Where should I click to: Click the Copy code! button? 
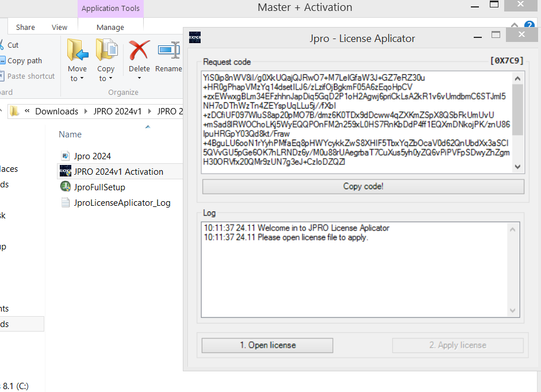[x=363, y=186]
